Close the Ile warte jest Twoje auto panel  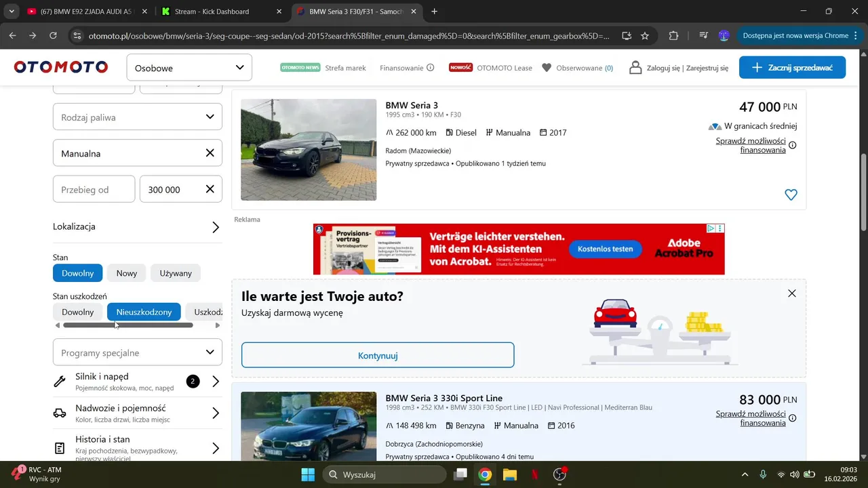[792, 293]
